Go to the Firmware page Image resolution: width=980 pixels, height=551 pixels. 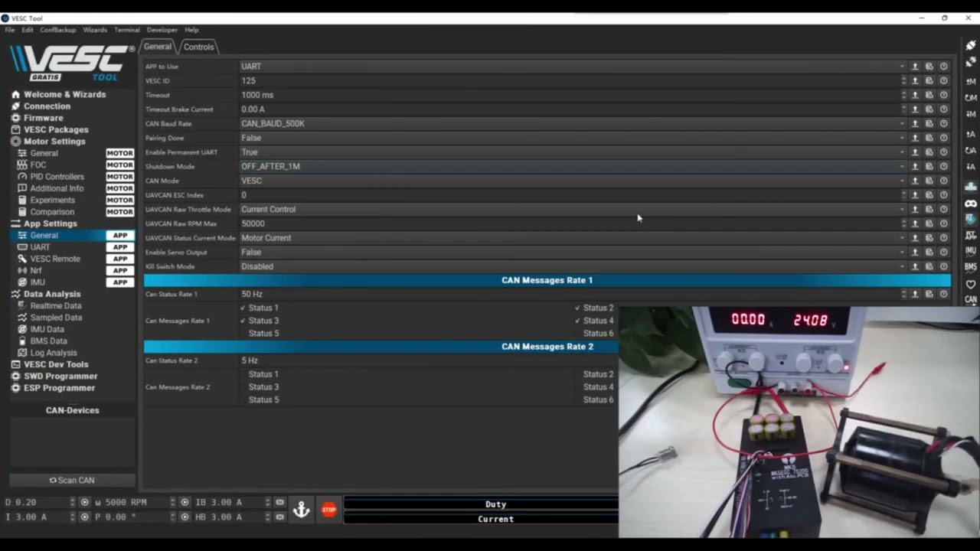(43, 118)
